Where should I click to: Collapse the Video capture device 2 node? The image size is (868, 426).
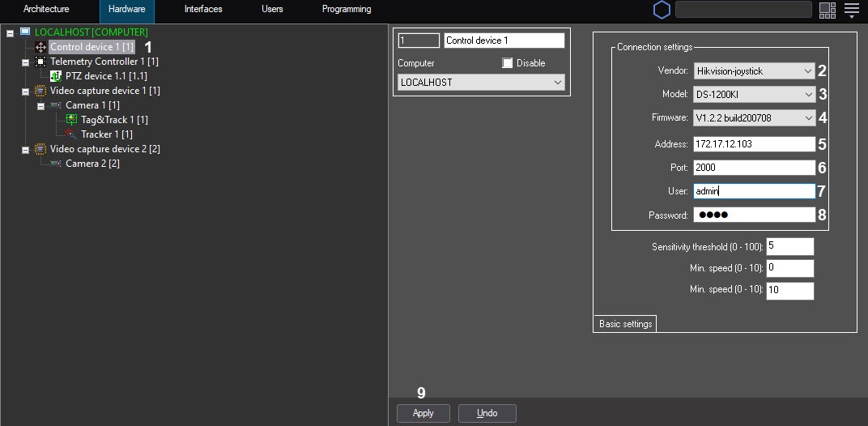tap(25, 150)
